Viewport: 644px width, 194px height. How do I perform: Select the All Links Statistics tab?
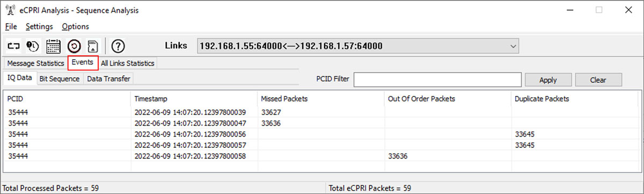(128, 63)
